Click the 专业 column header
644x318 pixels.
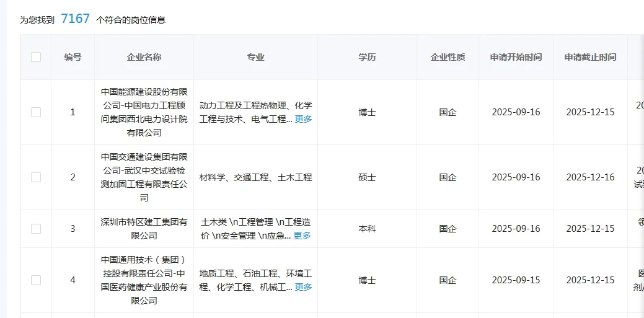coord(255,57)
